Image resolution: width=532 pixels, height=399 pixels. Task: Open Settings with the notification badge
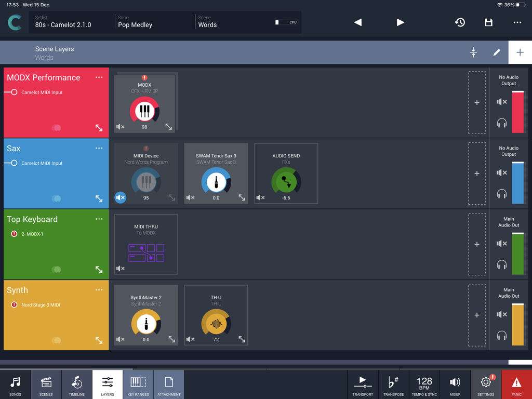click(x=485, y=384)
